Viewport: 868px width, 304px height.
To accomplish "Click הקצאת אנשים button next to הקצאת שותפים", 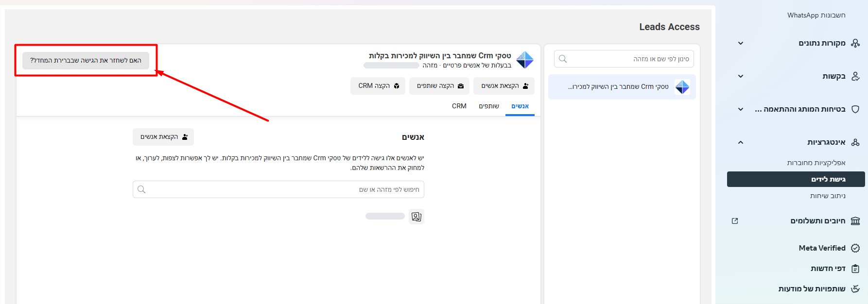I will tap(504, 86).
